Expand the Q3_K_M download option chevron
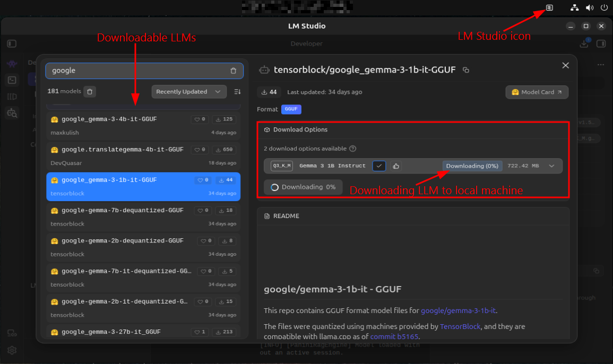Viewport: 613px width, 364px height. 551,166
